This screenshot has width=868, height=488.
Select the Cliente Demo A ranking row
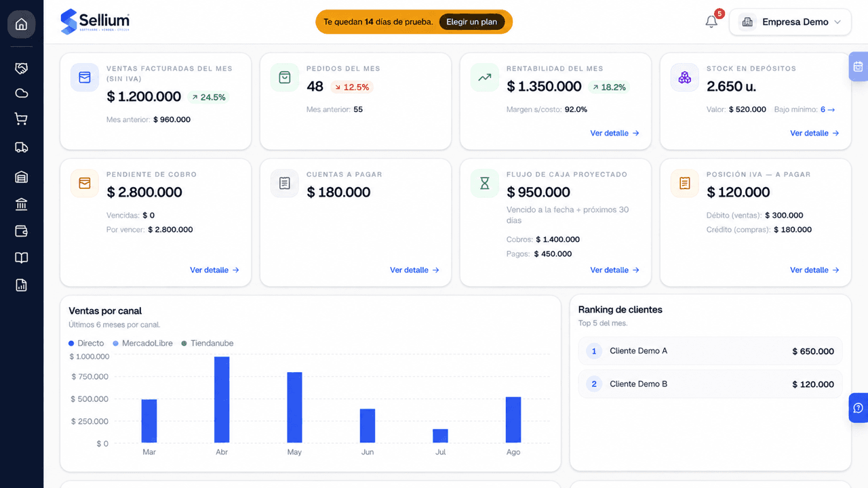(x=711, y=351)
